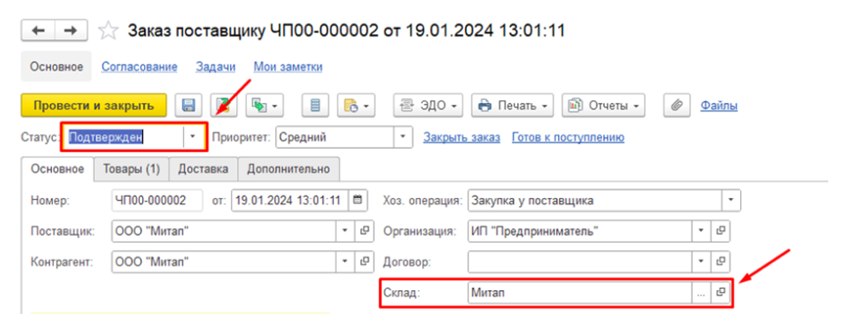This screenshot has width=868, height=331.
Task: Save the document with the floppy disk icon
Action: 189,105
